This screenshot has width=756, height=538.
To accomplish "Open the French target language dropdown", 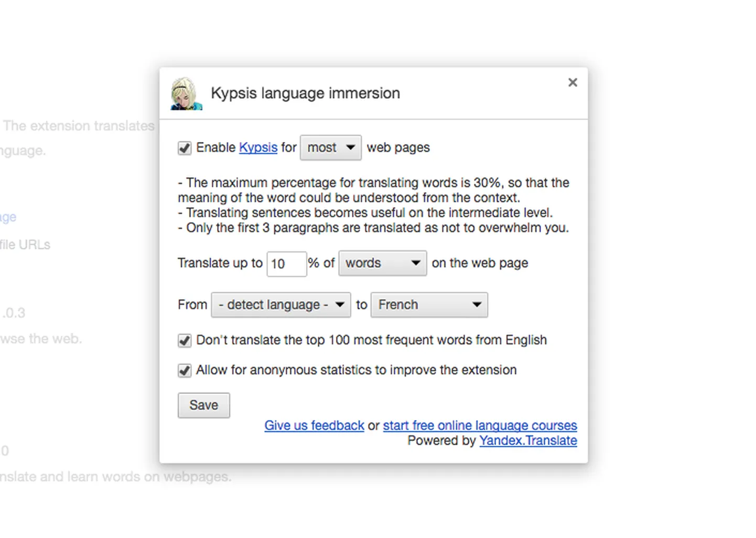I will pyautogui.click(x=429, y=305).
